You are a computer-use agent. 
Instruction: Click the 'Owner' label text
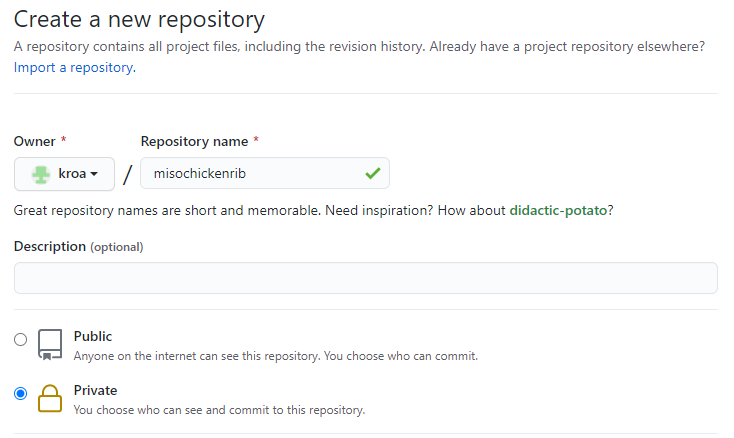point(35,141)
